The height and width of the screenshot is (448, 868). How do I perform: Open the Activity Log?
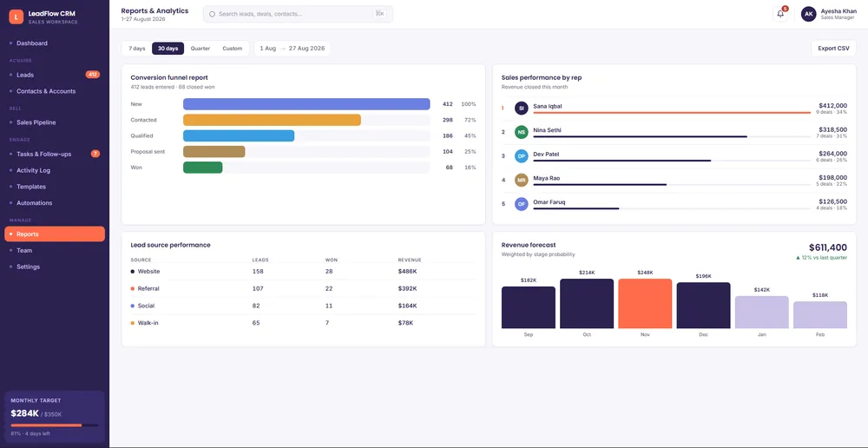54,170
